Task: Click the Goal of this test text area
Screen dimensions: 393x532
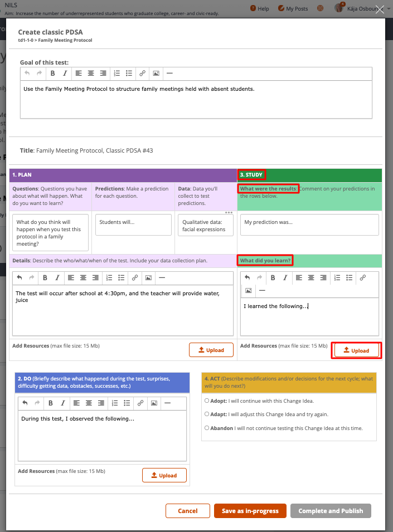Action: click(196, 99)
